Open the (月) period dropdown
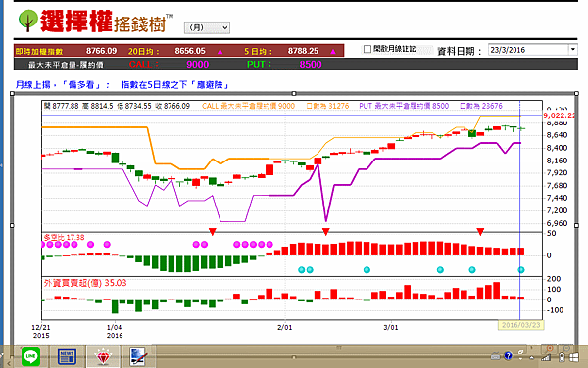This screenshot has width=588, height=368. (x=207, y=27)
